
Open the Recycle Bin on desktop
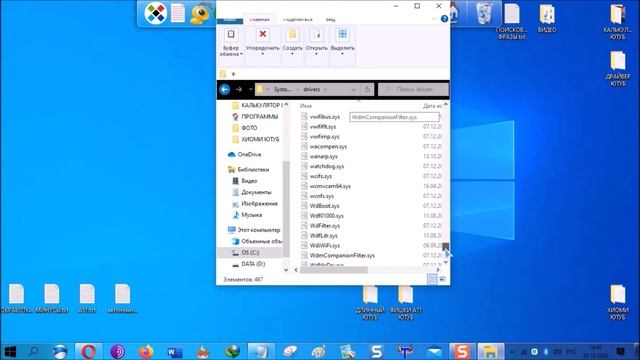coord(484,13)
